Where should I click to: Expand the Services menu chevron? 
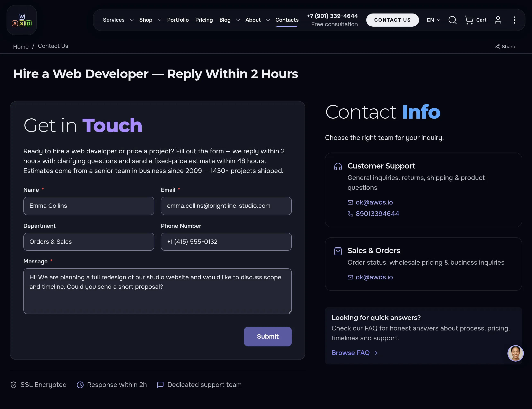(132, 20)
